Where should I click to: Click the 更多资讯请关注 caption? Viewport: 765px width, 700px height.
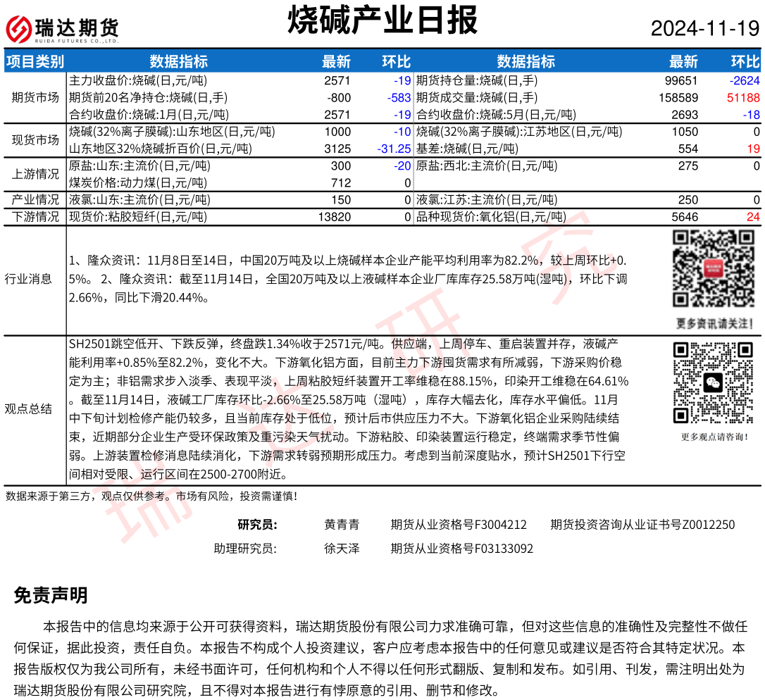pos(713,324)
